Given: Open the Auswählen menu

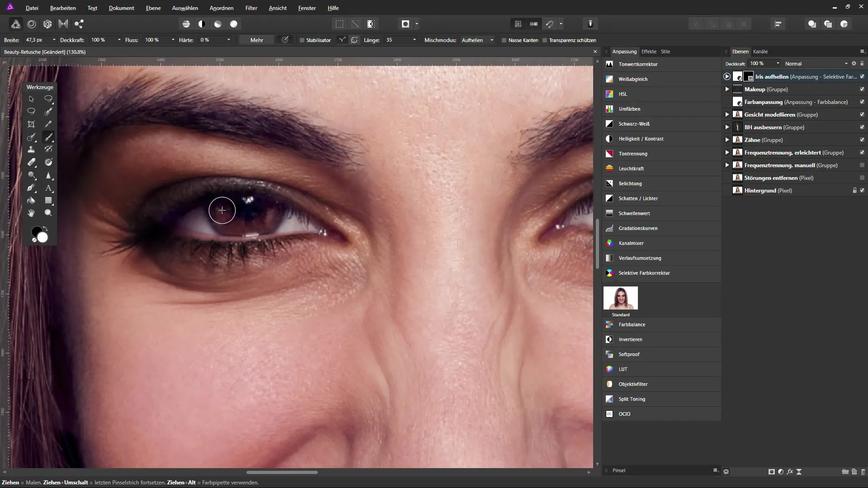Looking at the screenshot, I should (185, 8).
